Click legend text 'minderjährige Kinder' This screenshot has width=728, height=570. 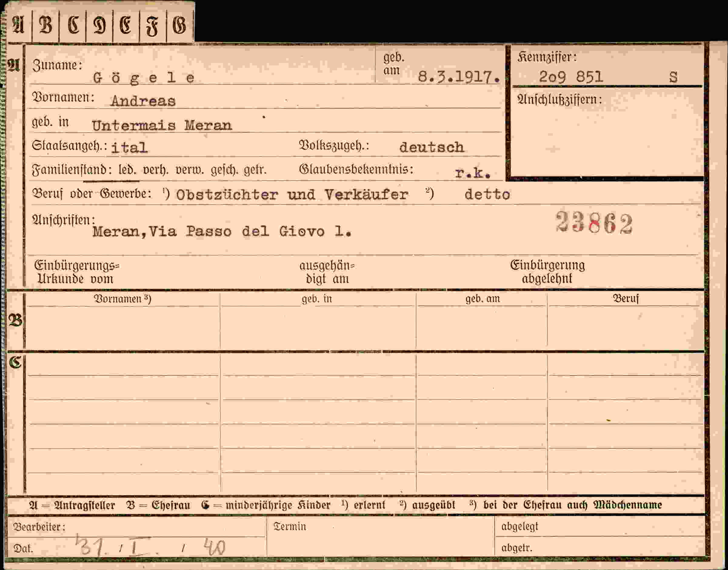coord(278,505)
